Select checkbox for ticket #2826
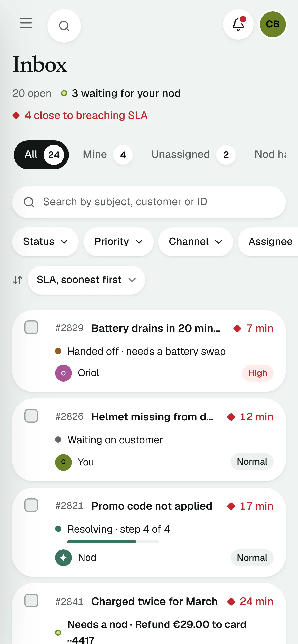The height and width of the screenshot is (644, 298). point(31,416)
